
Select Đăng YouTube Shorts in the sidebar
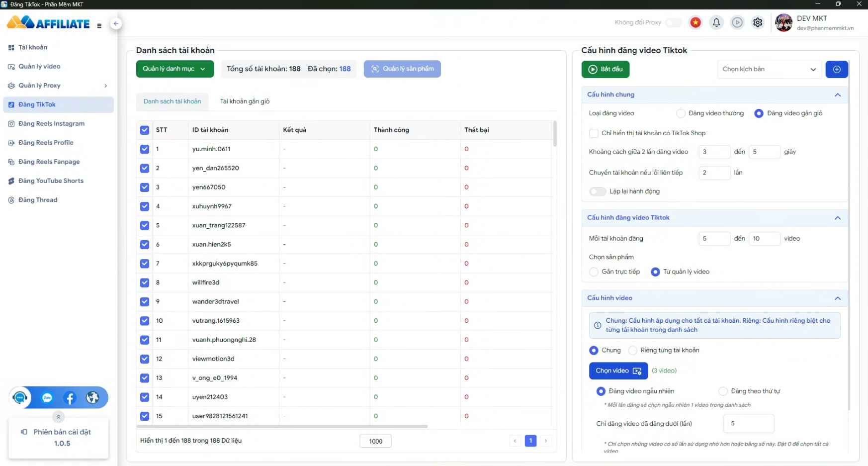[50, 181]
